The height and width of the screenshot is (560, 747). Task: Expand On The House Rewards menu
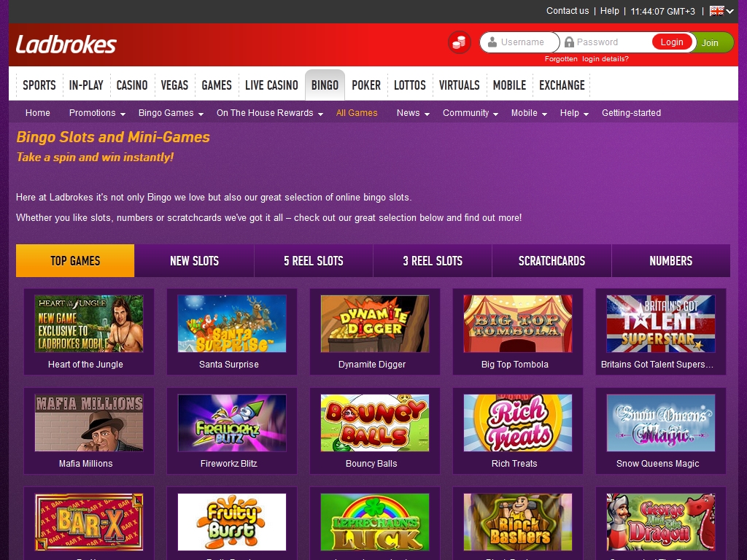click(270, 113)
